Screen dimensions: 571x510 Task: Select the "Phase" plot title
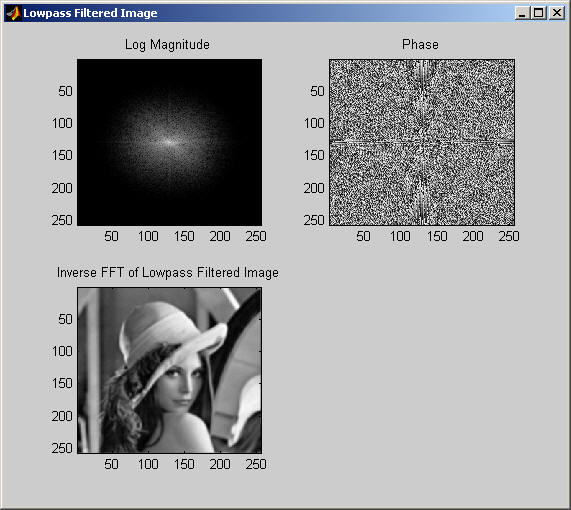[x=420, y=44]
